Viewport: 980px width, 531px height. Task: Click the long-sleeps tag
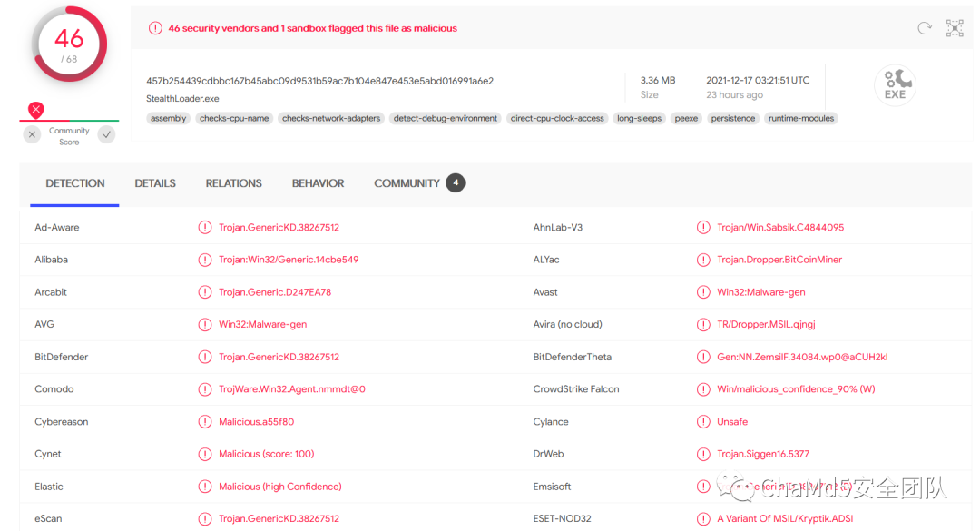pyautogui.click(x=640, y=118)
